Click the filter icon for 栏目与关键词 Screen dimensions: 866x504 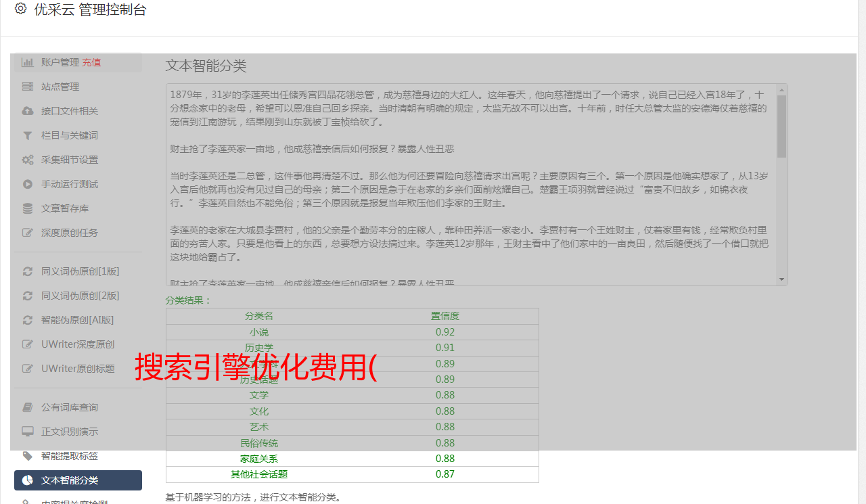pyautogui.click(x=27, y=135)
